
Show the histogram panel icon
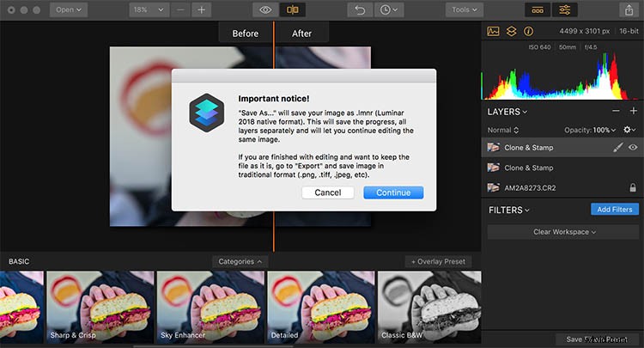click(493, 31)
